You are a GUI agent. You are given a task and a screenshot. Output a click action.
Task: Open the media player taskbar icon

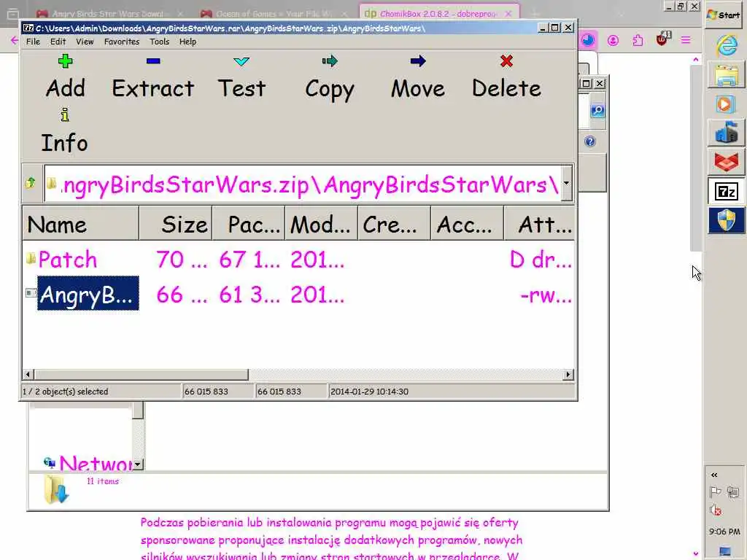click(725, 104)
